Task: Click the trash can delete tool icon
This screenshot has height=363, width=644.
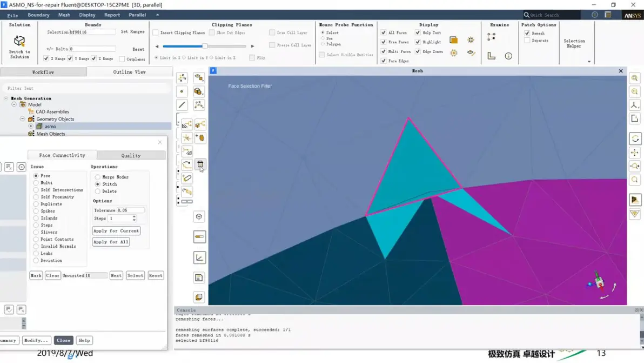Action: [200, 164]
